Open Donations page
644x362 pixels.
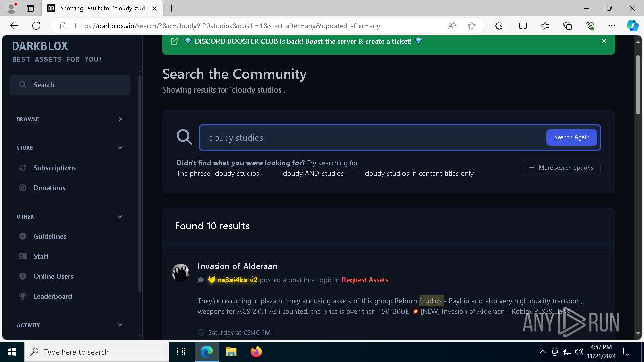(x=49, y=188)
